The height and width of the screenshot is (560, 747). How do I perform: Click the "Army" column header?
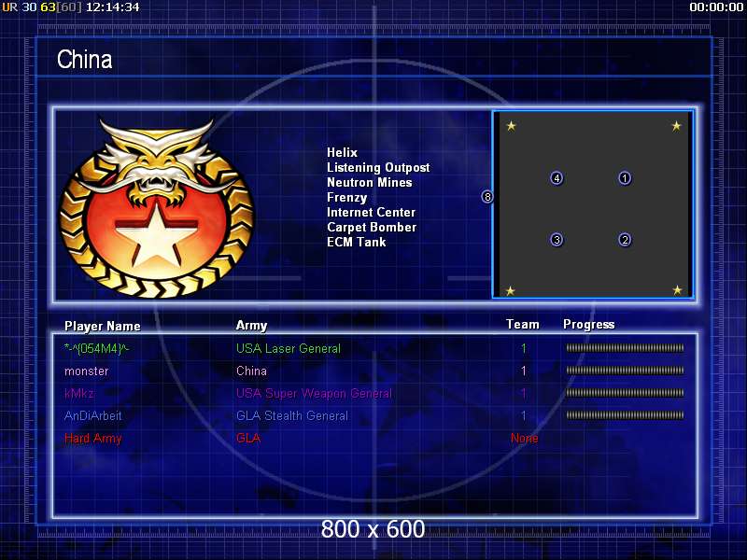click(251, 325)
